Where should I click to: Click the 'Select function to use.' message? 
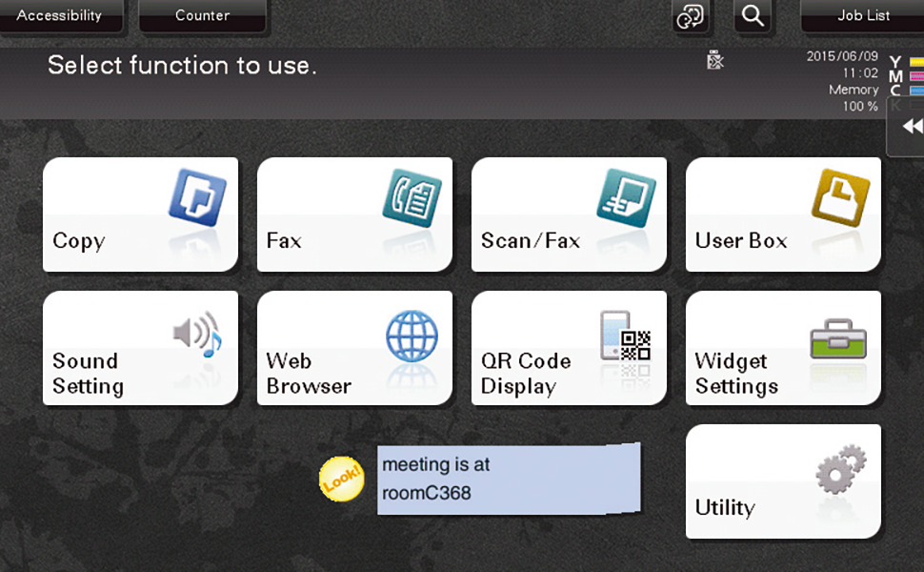coord(182,65)
